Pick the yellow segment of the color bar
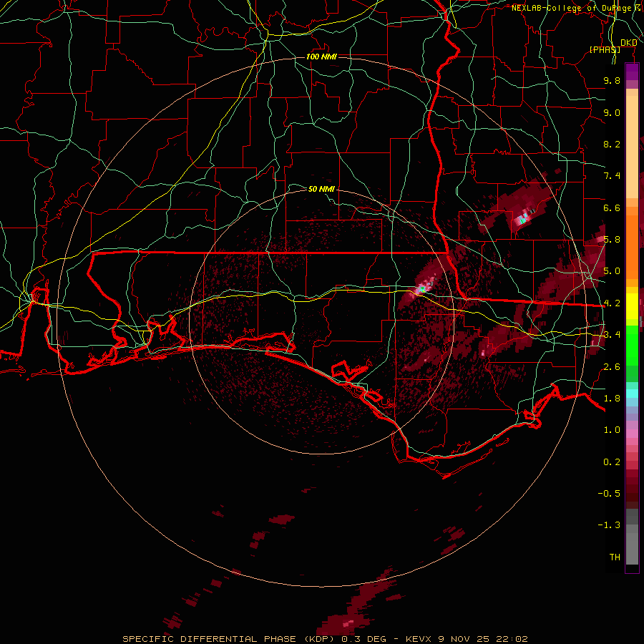This screenshot has width=644, height=644. pyautogui.click(x=632, y=306)
